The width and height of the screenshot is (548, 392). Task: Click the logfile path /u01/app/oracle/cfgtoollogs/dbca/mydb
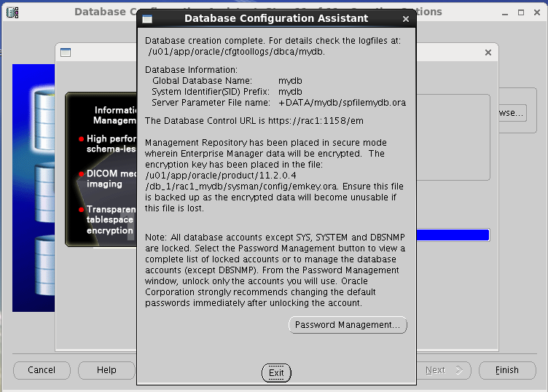236,52
